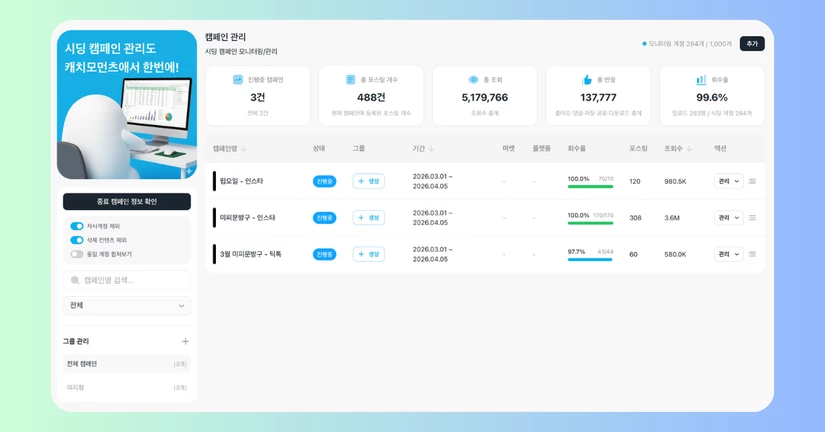Click the 회수율 column header
Viewport: 825px width, 432px height.
577,149
